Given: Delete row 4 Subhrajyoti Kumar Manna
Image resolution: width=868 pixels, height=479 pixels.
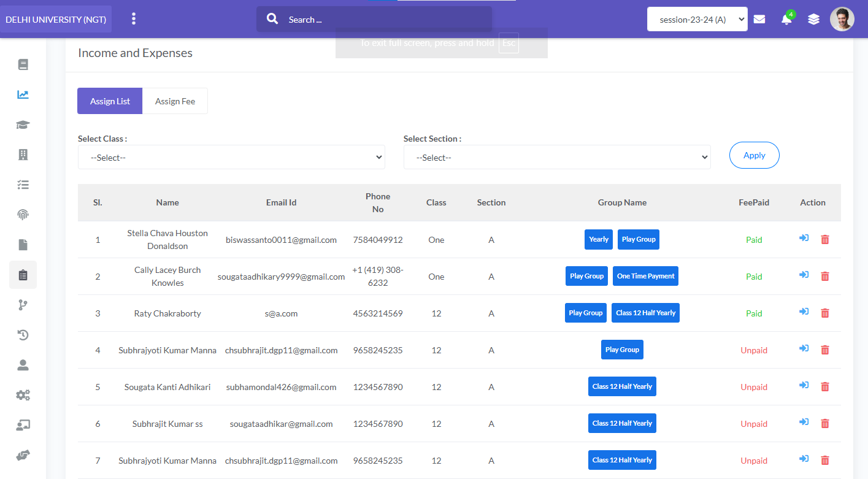Looking at the screenshot, I should pyautogui.click(x=825, y=350).
